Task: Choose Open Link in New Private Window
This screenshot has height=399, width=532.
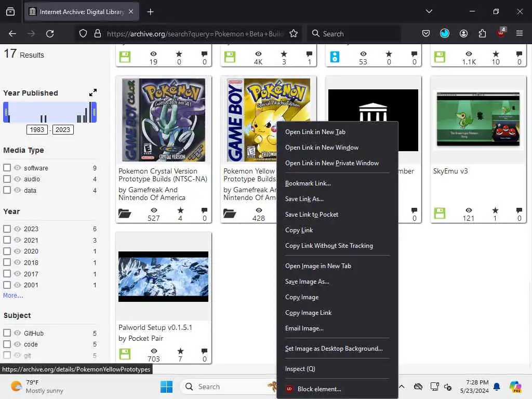Action: pyautogui.click(x=337, y=163)
